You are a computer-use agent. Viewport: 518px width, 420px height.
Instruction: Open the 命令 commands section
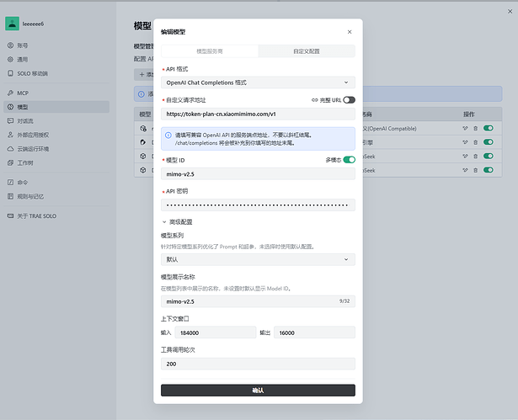coord(56,183)
